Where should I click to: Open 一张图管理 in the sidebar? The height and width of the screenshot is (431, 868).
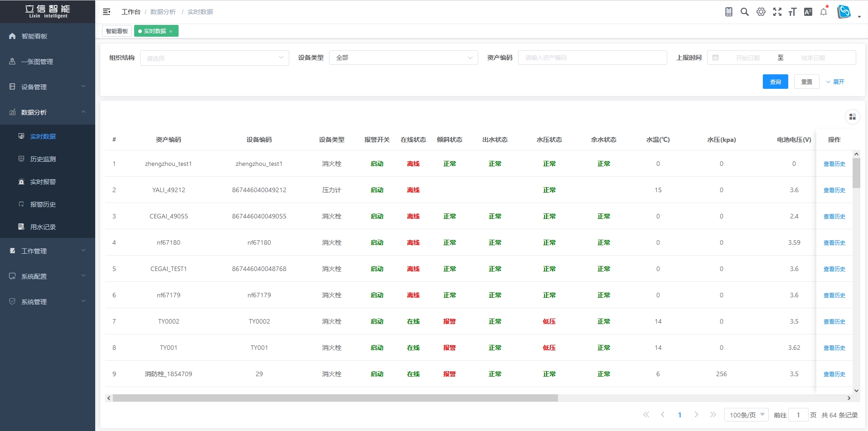tap(48, 62)
